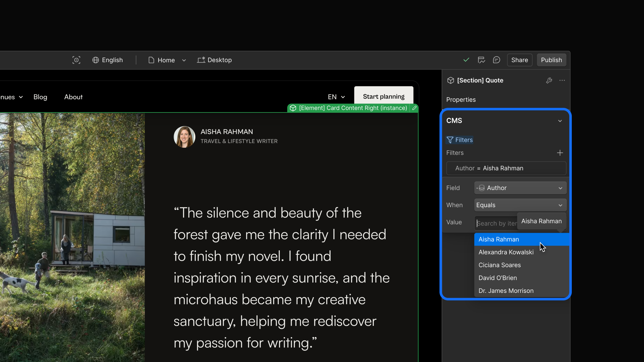Click the preview focus target icon

click(76, 60)
